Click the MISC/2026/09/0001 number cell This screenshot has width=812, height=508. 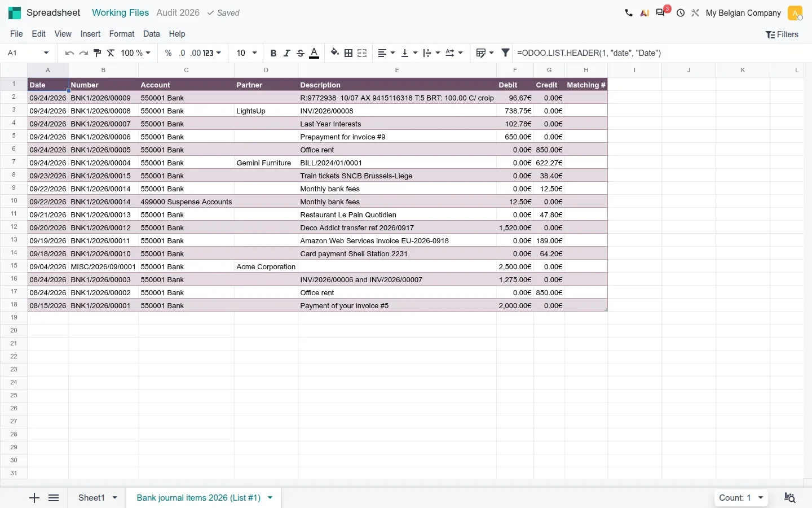point(103,267)
